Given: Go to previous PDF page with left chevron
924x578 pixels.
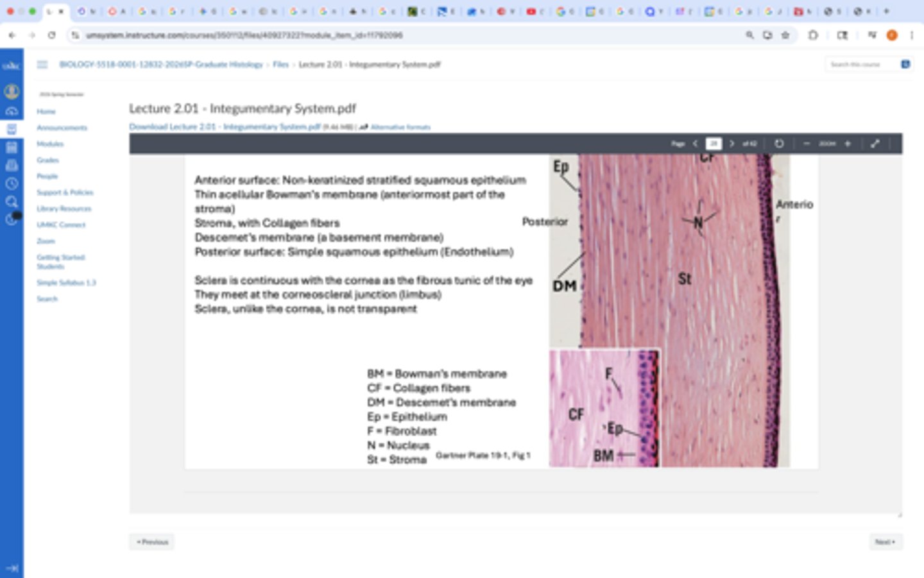Looking at the screenshot, I should (x=695, y=144).
